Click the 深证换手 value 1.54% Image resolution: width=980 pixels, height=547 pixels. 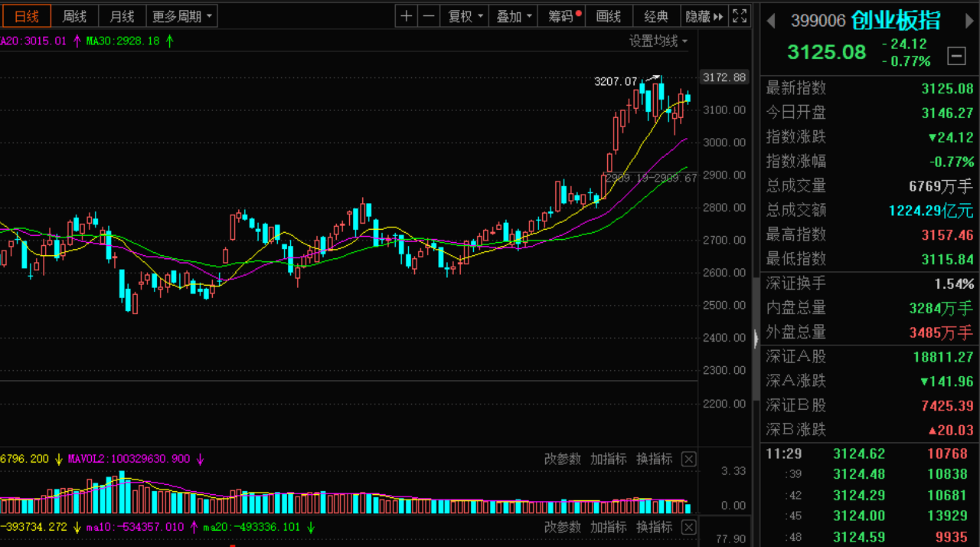[x=954, y=283]
